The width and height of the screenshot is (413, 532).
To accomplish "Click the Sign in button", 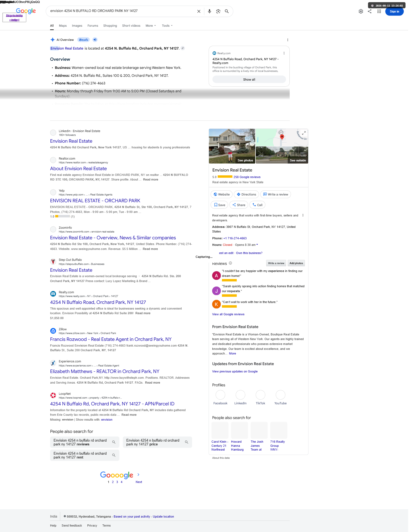I will 394,11.
